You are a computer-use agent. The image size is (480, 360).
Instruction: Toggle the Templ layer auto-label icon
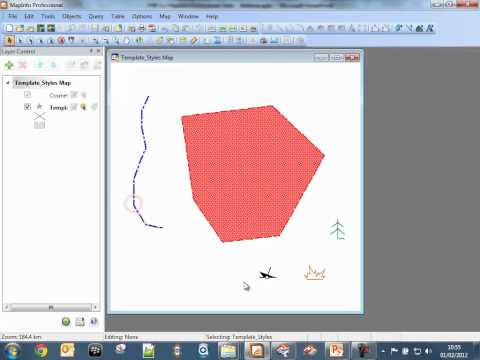pos(94,107)
